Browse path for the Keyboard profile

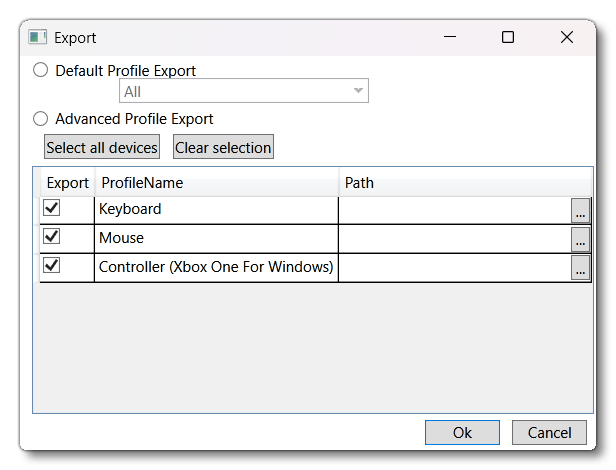[580, 211]
